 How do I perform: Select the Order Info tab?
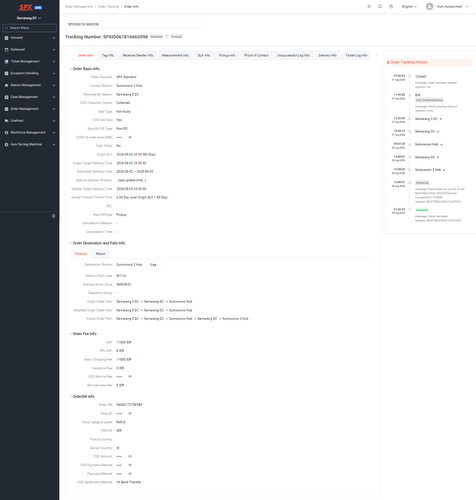coord(85,55)
